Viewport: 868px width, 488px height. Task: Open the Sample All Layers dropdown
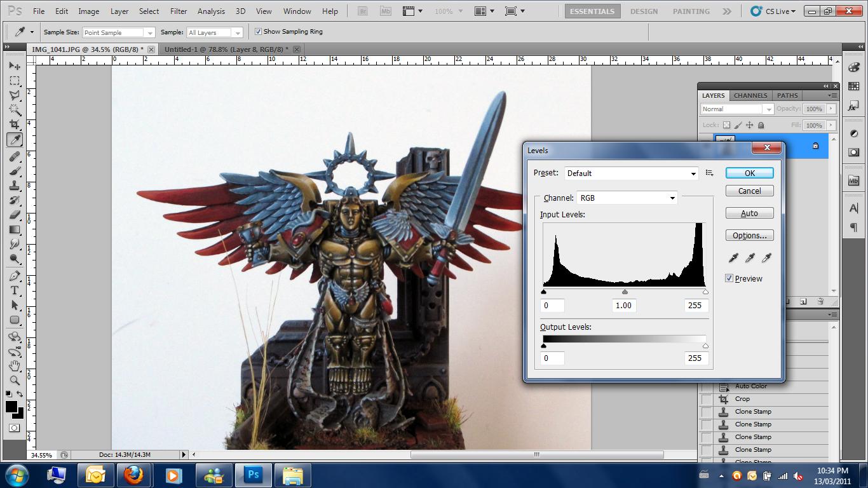214,32
